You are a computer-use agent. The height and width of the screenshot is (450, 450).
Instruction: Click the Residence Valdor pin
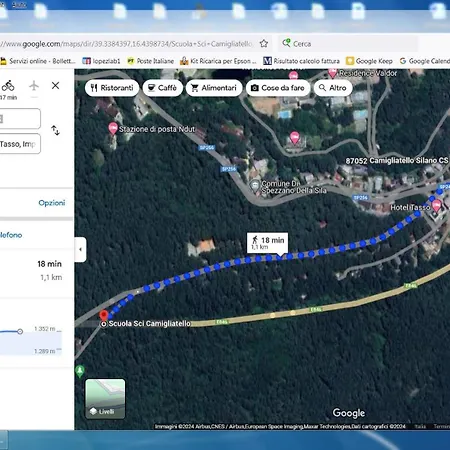332,72
